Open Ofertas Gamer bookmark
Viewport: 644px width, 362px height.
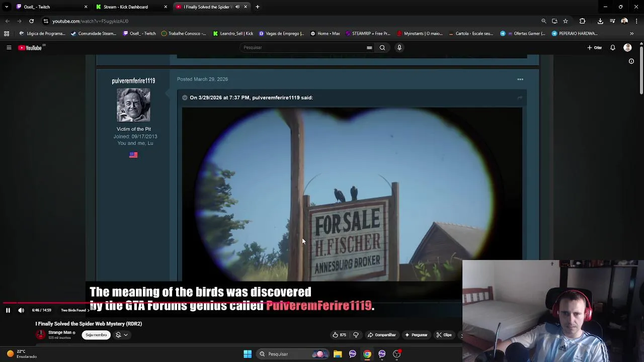523,34
